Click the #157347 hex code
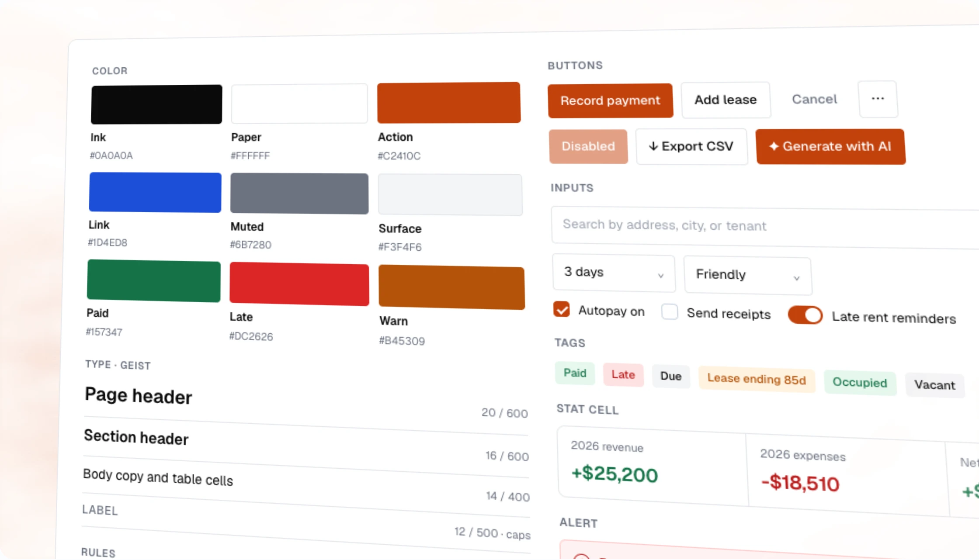 pyautogui.click(x=104, y=332)
